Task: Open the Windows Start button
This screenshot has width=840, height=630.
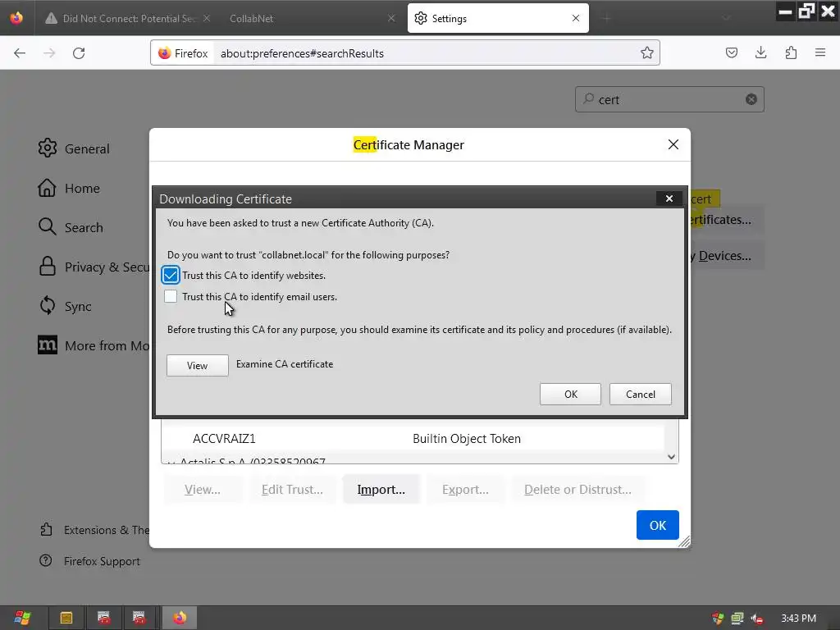Action: (x=22, y=619)
